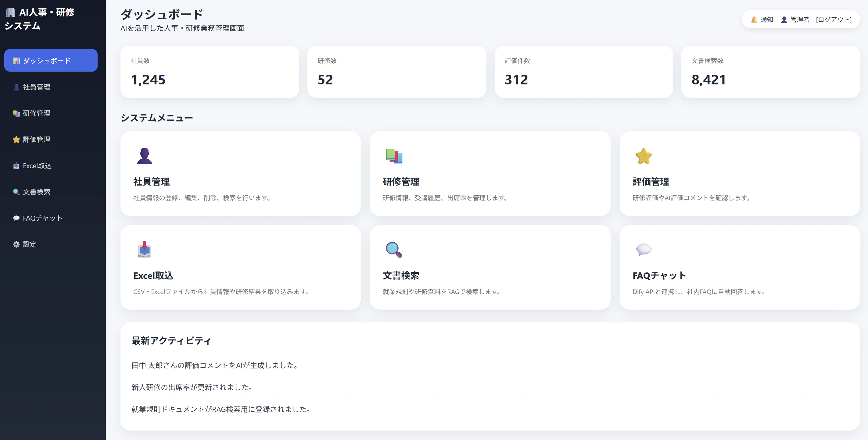Viewport: 868px width, 440px height.
Task: Open the 社員管理 card title
Action: coord(152,182)
